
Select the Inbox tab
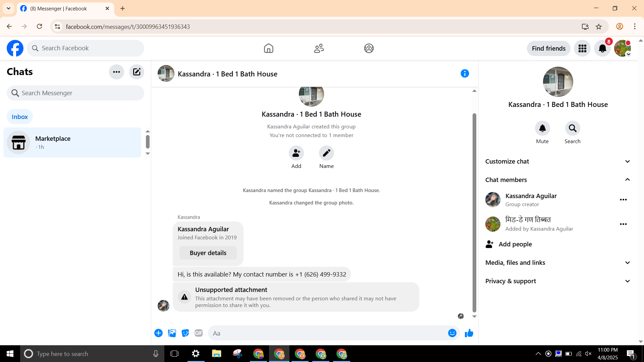(x=20, y=117)
